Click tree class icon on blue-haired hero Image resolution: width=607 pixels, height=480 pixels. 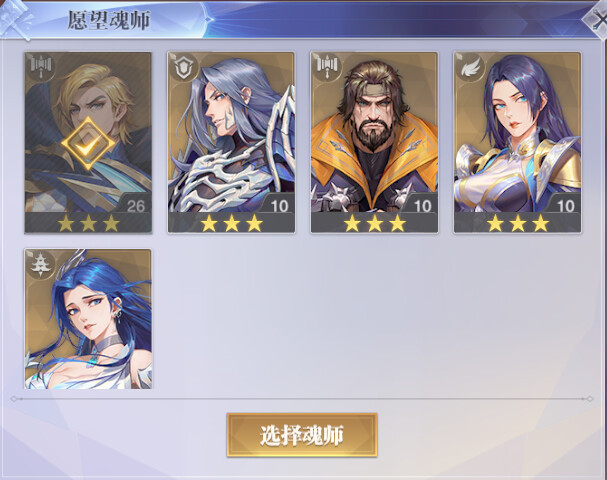pyautogui.click(x=39, y=264)
